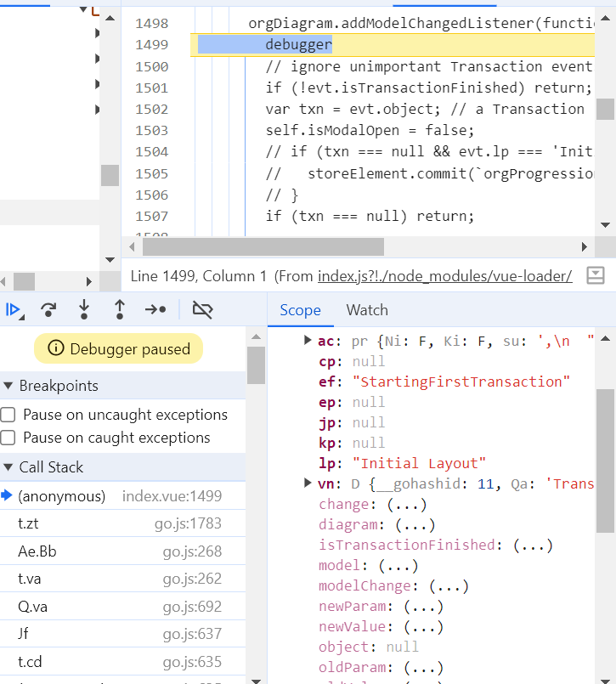
Task: Evaluate the modelChange getter (...)
Action: point(449,585)
